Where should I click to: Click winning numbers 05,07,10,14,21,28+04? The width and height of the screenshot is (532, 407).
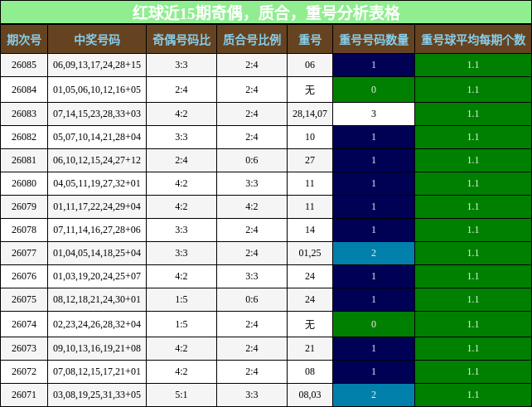[x=97, y=137]
